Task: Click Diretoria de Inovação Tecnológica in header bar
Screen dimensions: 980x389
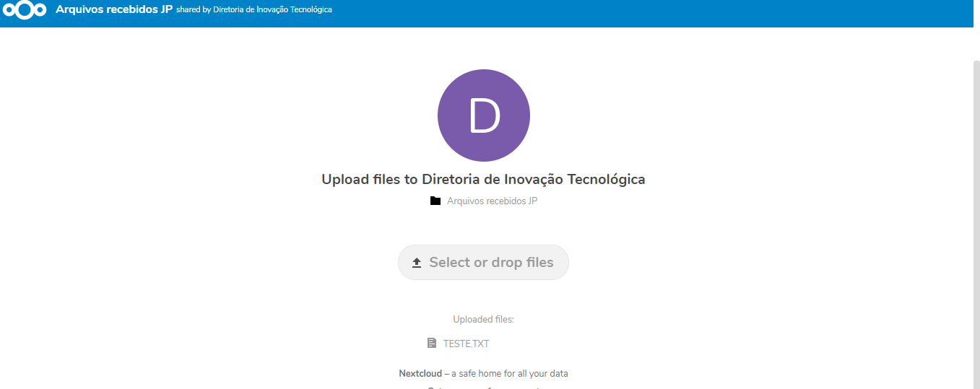Action: (272, 10)
